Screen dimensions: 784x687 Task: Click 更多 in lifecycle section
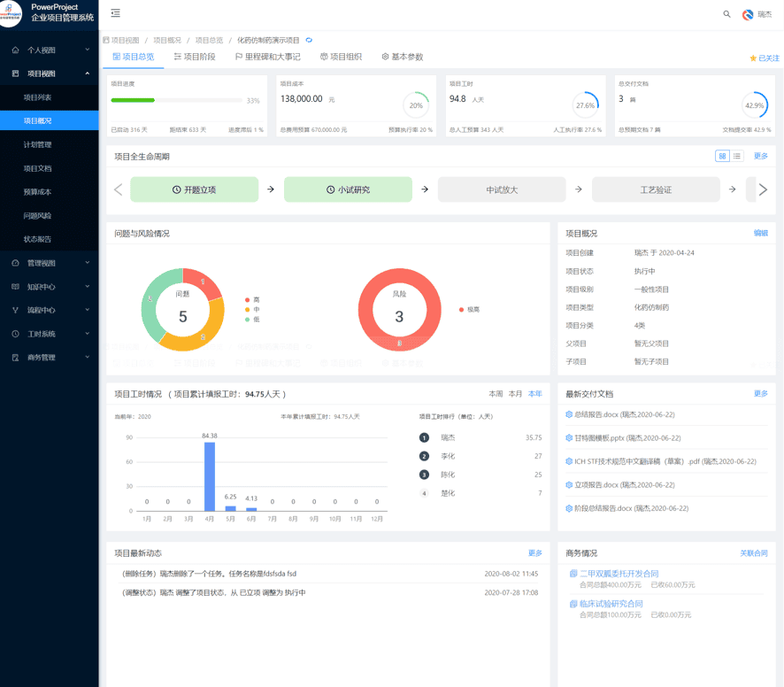(760, 156)
